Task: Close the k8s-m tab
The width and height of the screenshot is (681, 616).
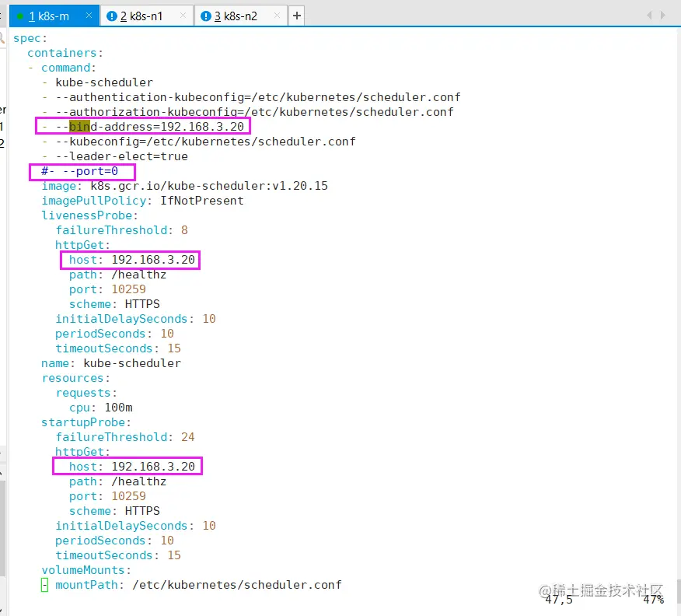Action: pos(89,16)
